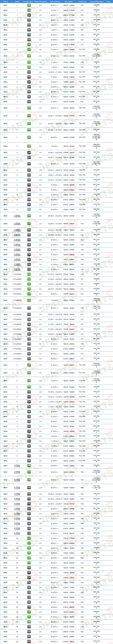Click PB icon in X3 N52 B30 row

[29, 563]
